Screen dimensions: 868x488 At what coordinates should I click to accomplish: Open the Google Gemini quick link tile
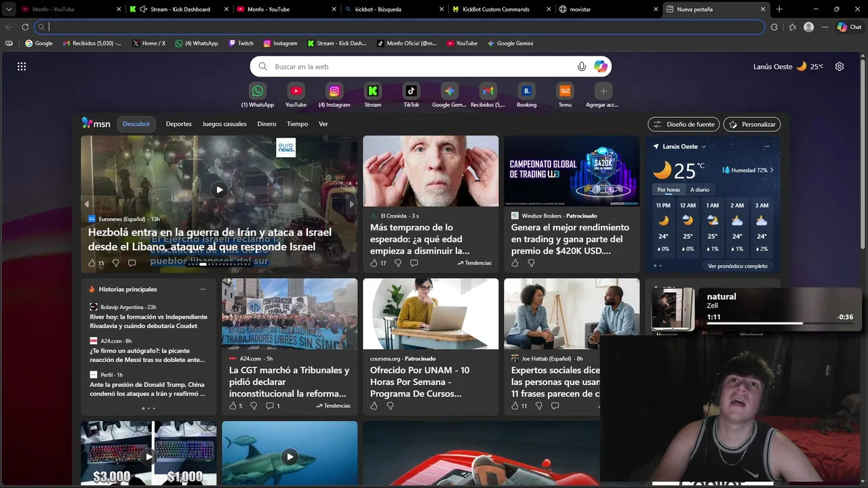pyautogui.click(x=450, y=95)
